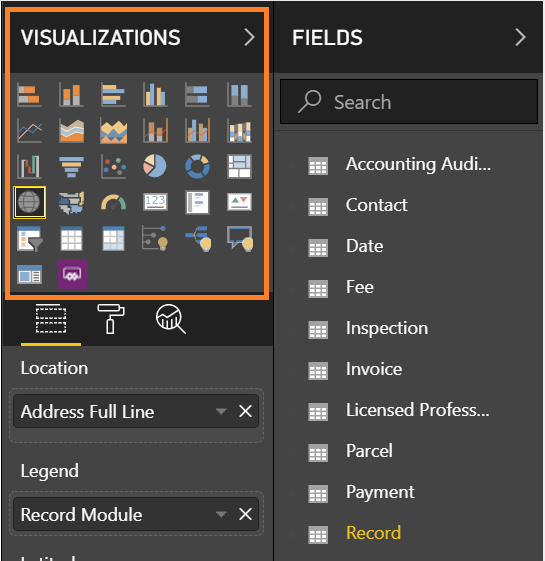Image resolution: width=545 pixels, height=561 pixels.
Task: Open the Analytics magnifier tab
Action: pyautogui.click(x=170, y=319)
